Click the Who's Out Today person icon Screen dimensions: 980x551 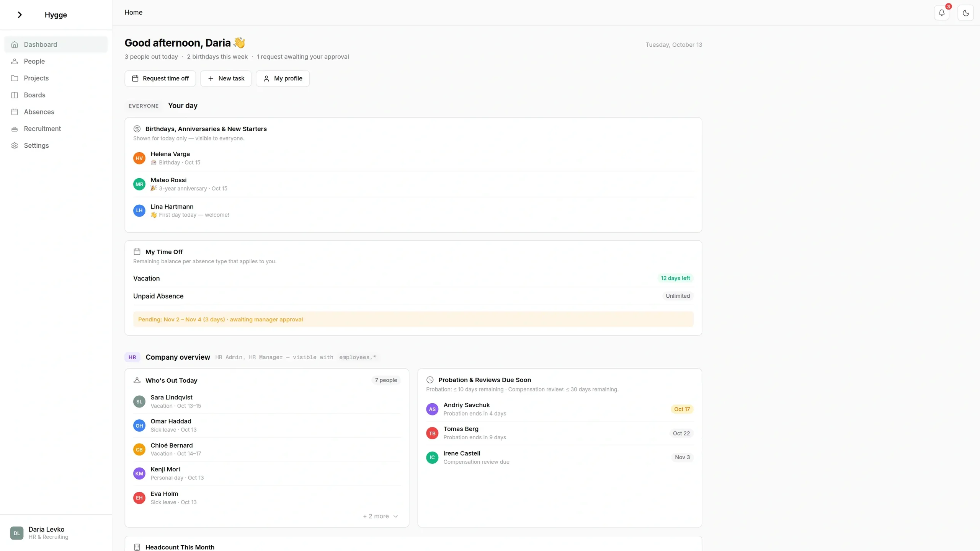[x=137, y=380]
